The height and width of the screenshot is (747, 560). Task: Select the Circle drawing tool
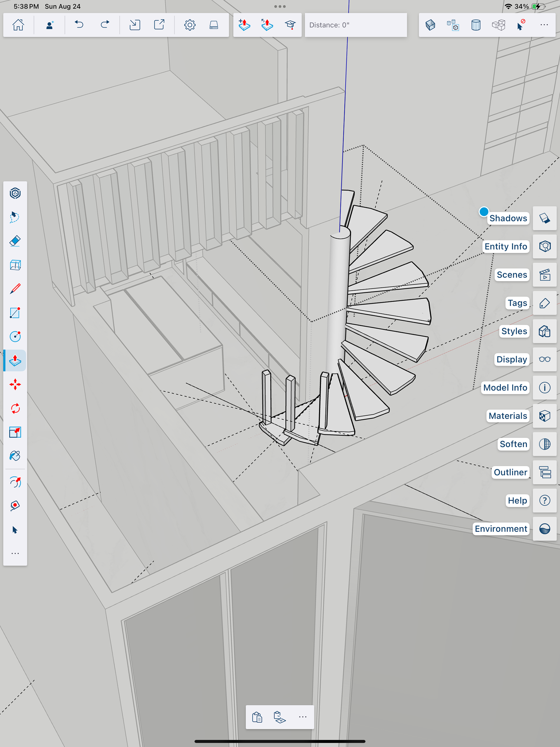tap(15, 336)
